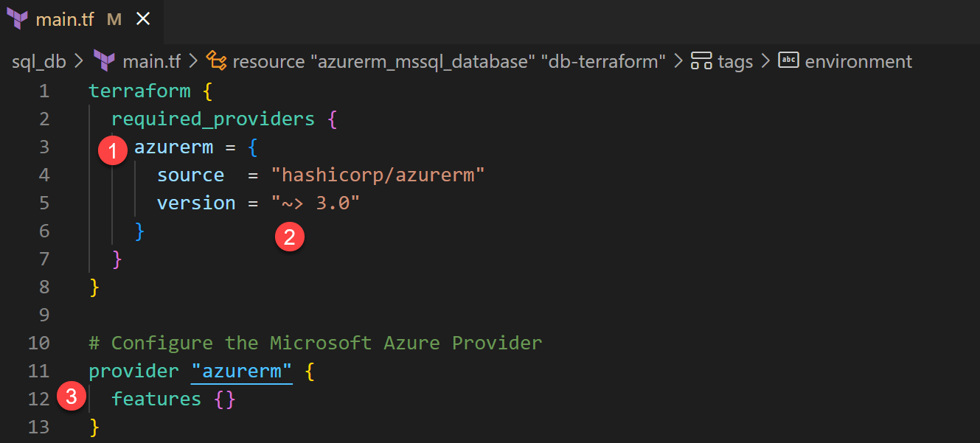This screenshot has width=980, height=443.
Task: Click the version value "~> 3.0"
Action: pyautogui.click(x=315, y=203)
